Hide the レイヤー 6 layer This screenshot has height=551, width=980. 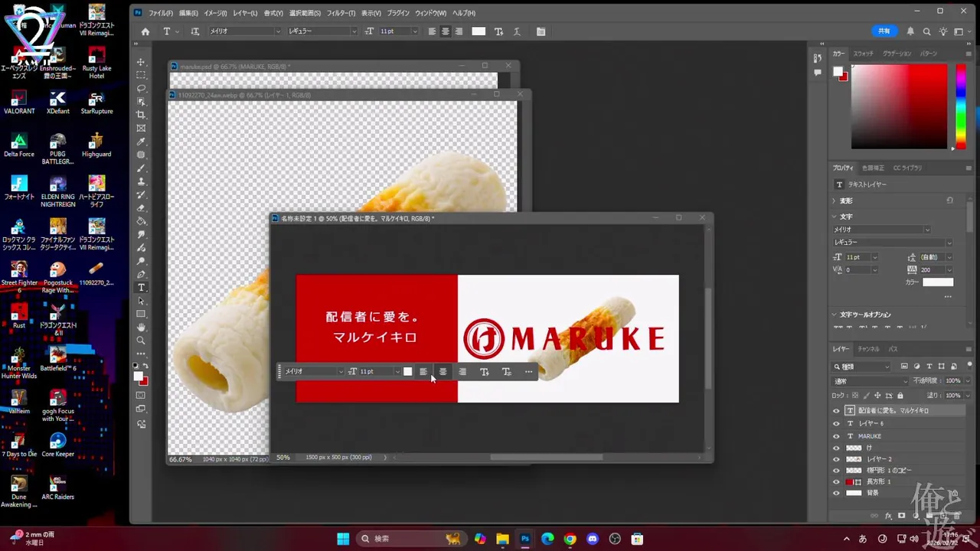(836, 423)
